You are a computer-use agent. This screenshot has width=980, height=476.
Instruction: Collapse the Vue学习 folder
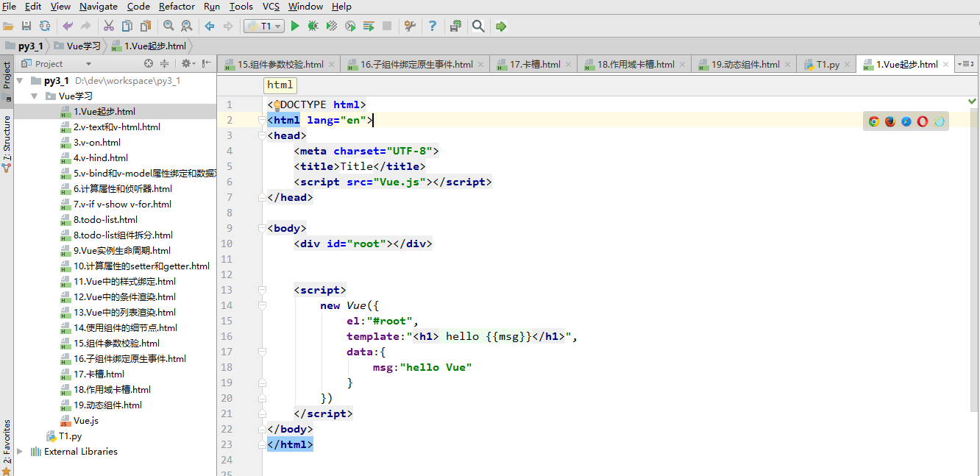click(35, 96)
